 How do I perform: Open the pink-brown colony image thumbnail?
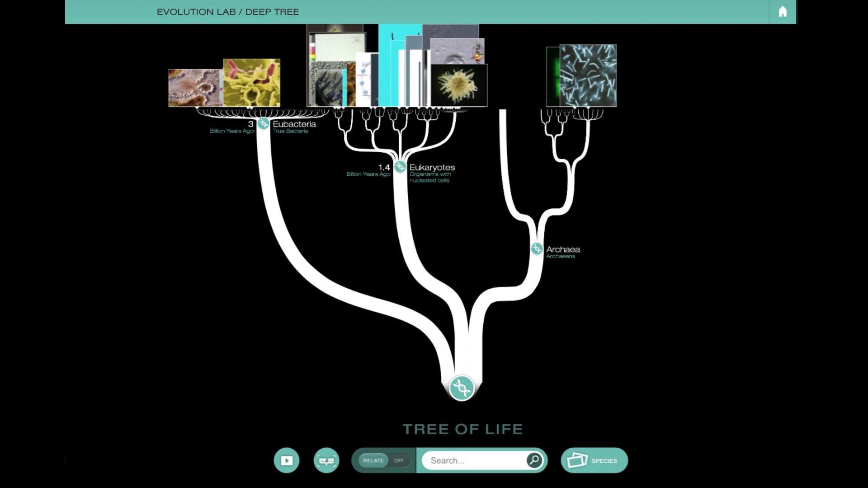coord(194,88)
